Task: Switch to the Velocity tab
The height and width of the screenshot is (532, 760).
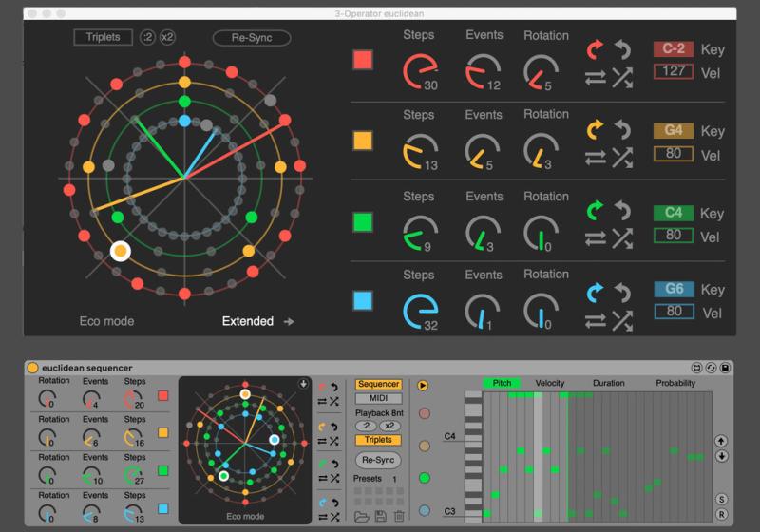Action: 550,383
